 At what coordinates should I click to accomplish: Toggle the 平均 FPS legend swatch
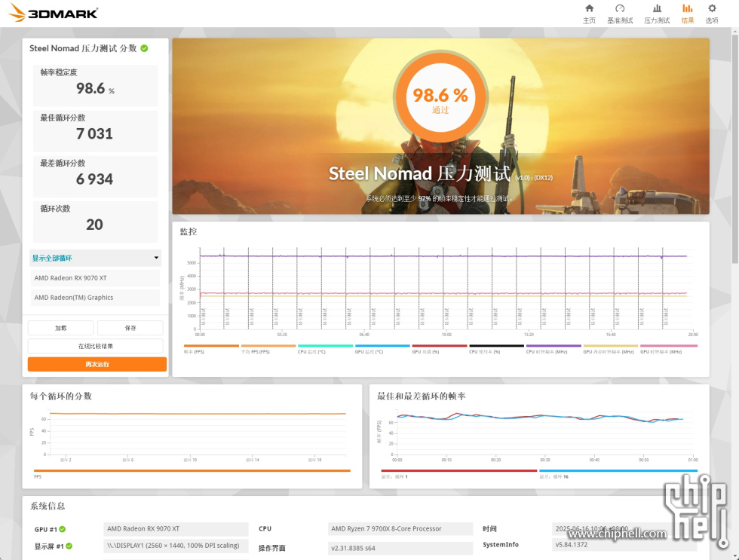pos(268,346)
